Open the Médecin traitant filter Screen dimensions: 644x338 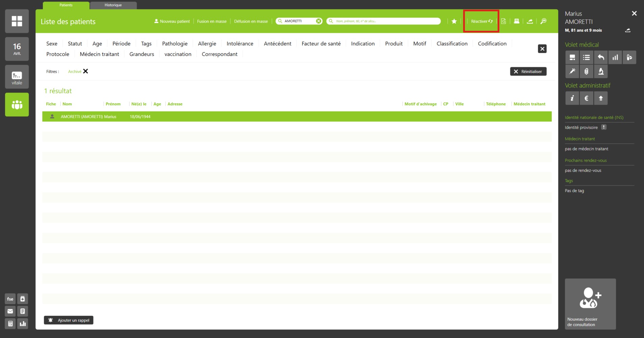tap(99, 54)
